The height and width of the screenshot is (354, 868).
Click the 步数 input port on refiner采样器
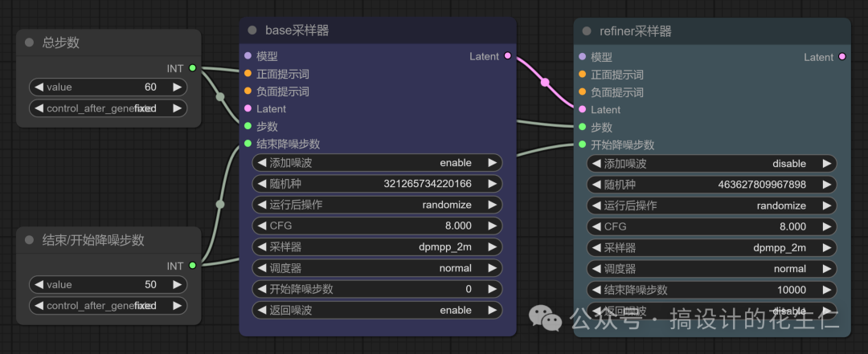coord(583,127)
